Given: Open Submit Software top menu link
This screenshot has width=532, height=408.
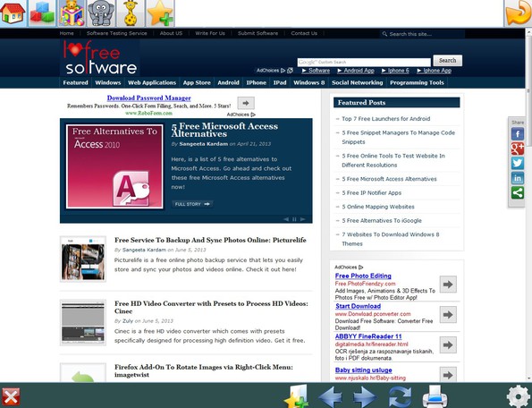Looking at the screenshot, I should pyautogui.click(x=258, y=33).
